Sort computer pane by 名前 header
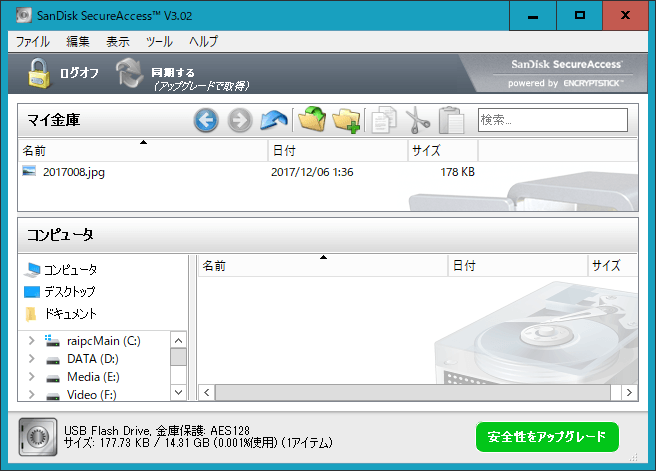This screenshot has width=656, height=471. coord(323,266)
